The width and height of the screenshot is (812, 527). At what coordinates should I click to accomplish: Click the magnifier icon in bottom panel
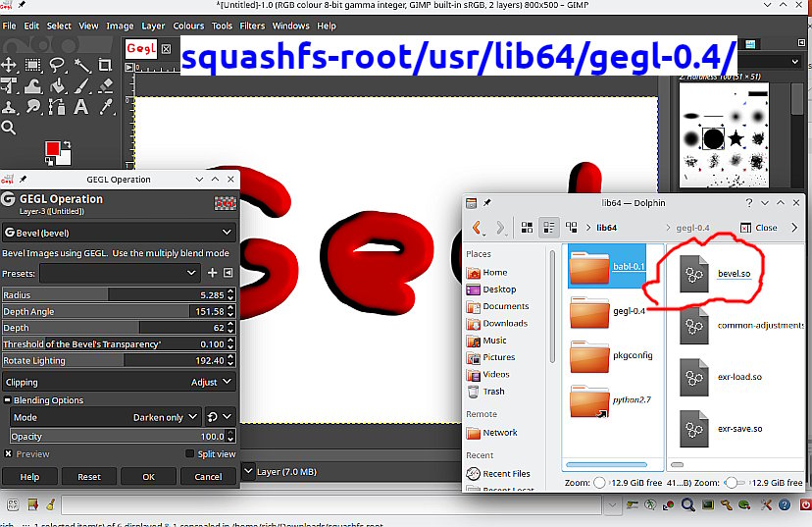(x=687, y=504)
